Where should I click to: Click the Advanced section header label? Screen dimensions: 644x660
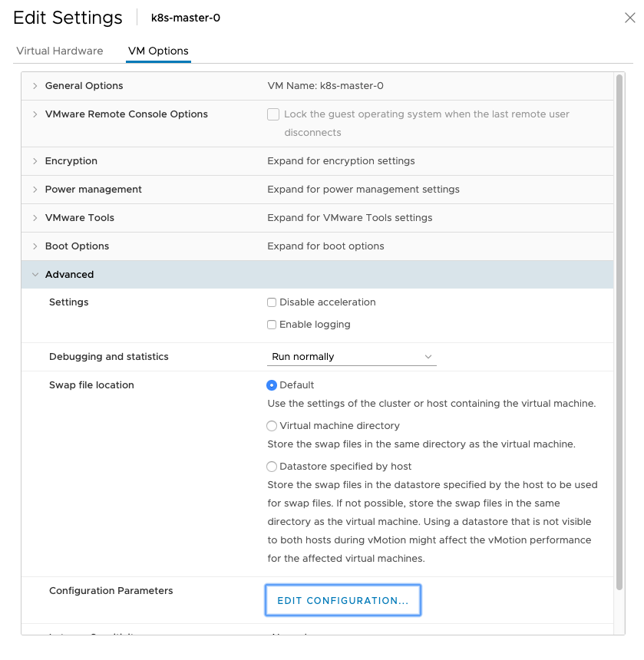[x=69, y=275]
